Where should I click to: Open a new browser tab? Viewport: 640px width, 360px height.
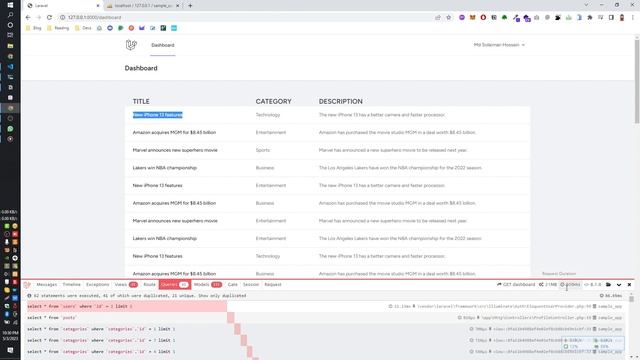pyautogui.click(x=190, y=6)
